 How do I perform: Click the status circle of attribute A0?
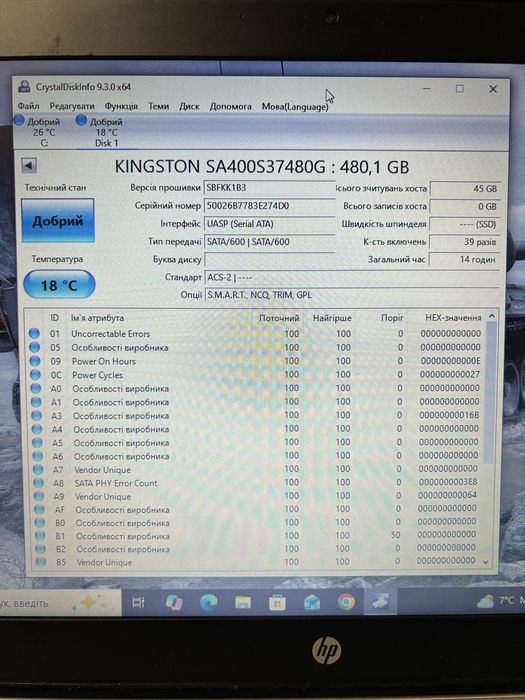[x=36, y=388]
